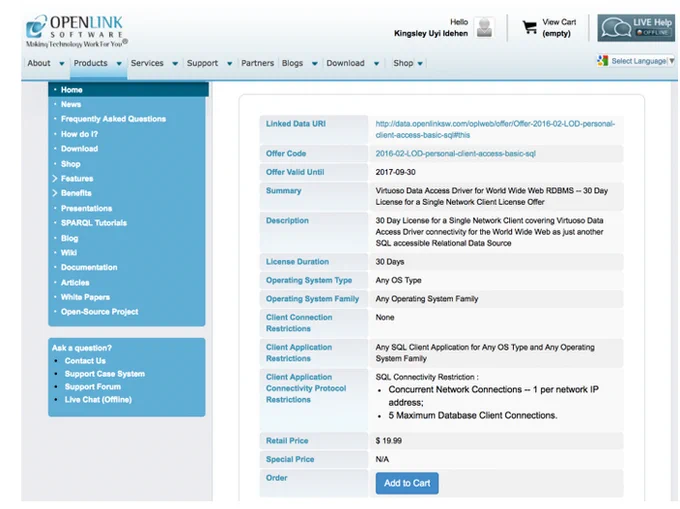
Task: Open Wiki in the sidebar
Action: click(69, 253)
